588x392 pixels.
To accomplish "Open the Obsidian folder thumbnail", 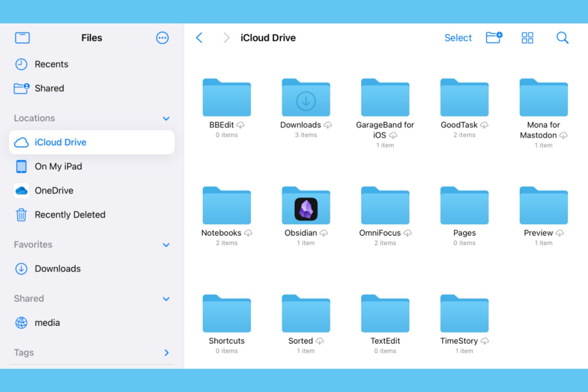I will [x=306, y=205].
